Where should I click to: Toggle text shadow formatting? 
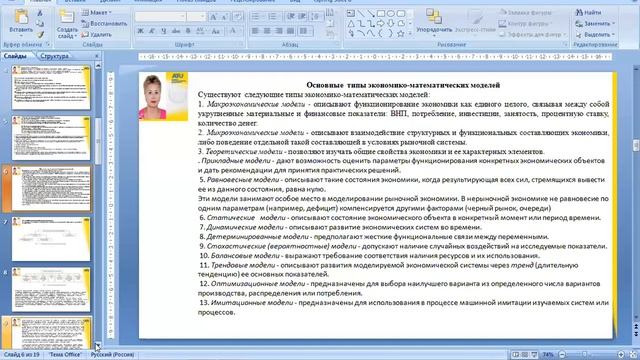pyautogui.click(x=188, y=31)
